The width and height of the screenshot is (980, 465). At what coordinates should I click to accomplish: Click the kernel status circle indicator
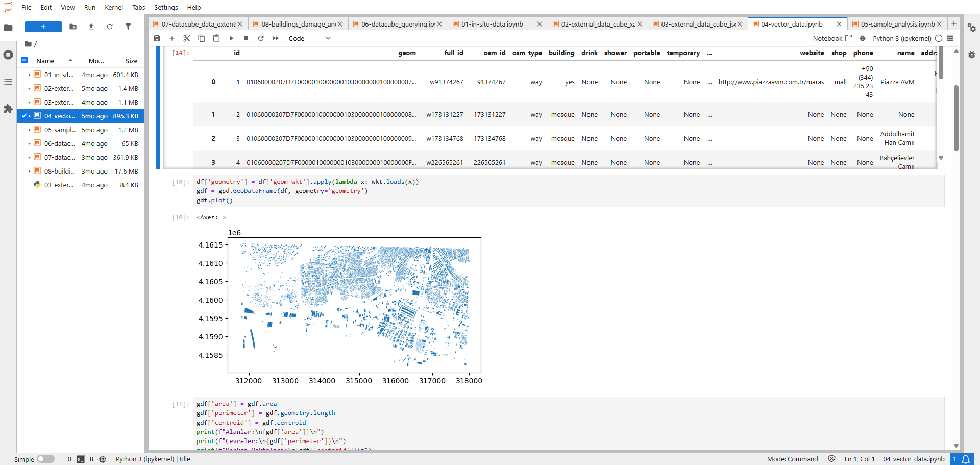click(939, 38)
